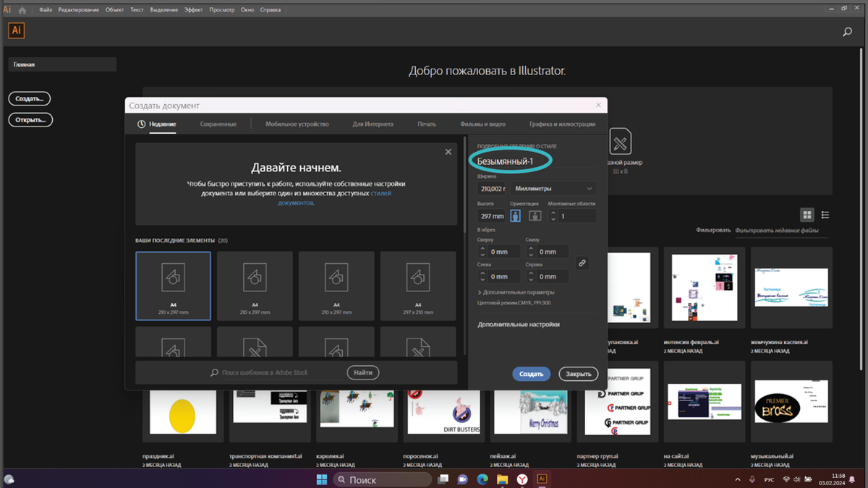Screen dimensions: 868x488
Task: Click the microphone icon in the system tray
Action: (x=753, y=479)
